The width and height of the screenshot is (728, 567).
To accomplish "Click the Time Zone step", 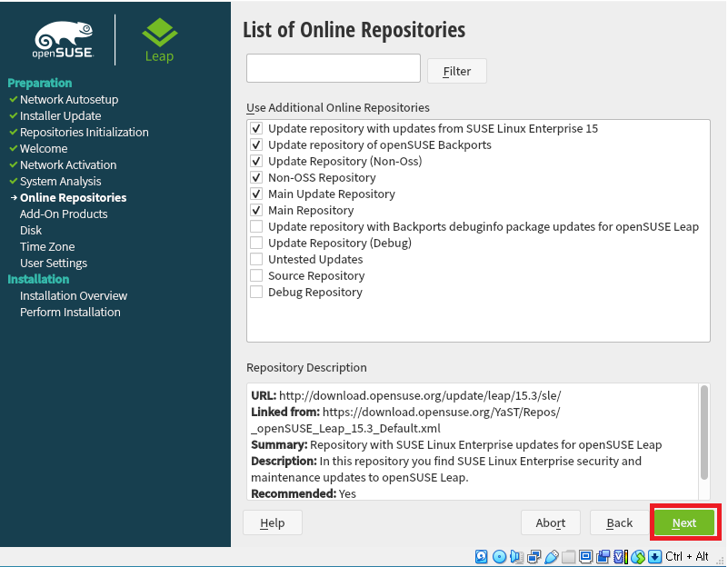I will click(x=47, y=247).
